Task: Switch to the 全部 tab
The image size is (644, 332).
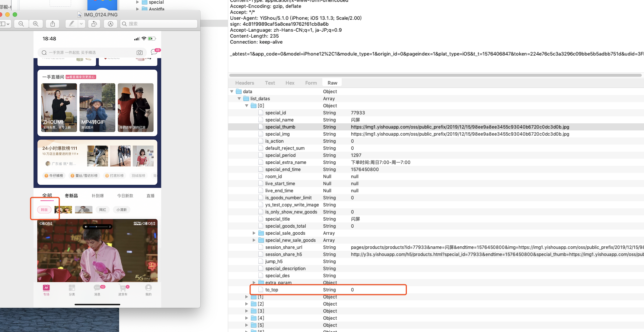Action: [47, 196]
